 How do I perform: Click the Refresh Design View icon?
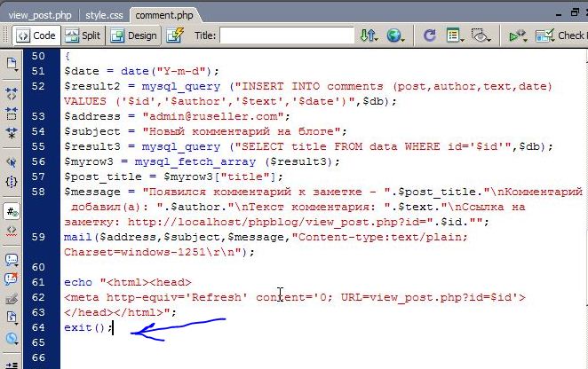429,35
